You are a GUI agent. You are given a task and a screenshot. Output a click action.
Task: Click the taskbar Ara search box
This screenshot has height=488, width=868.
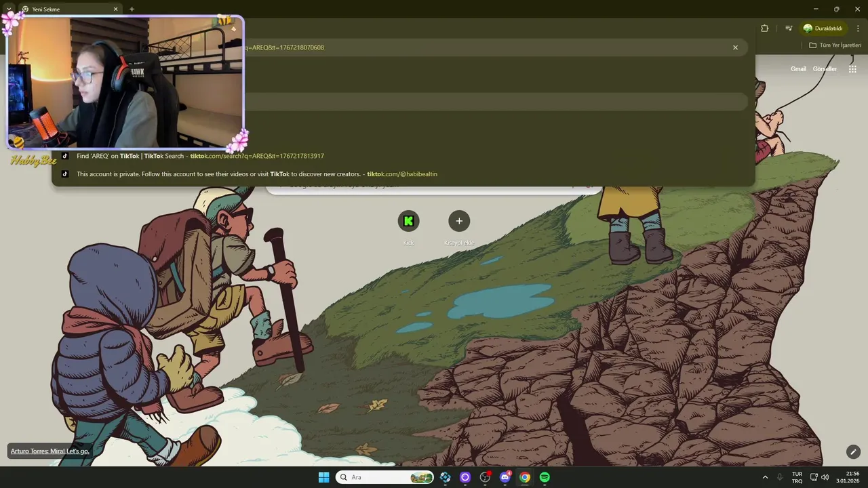click(385, 477)
